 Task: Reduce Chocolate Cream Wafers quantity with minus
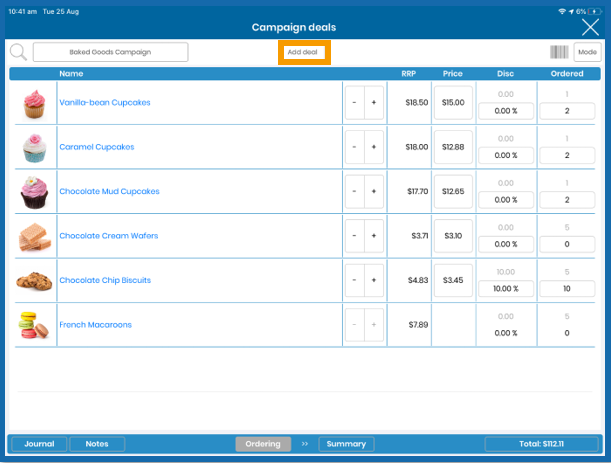tap(355, 236)
